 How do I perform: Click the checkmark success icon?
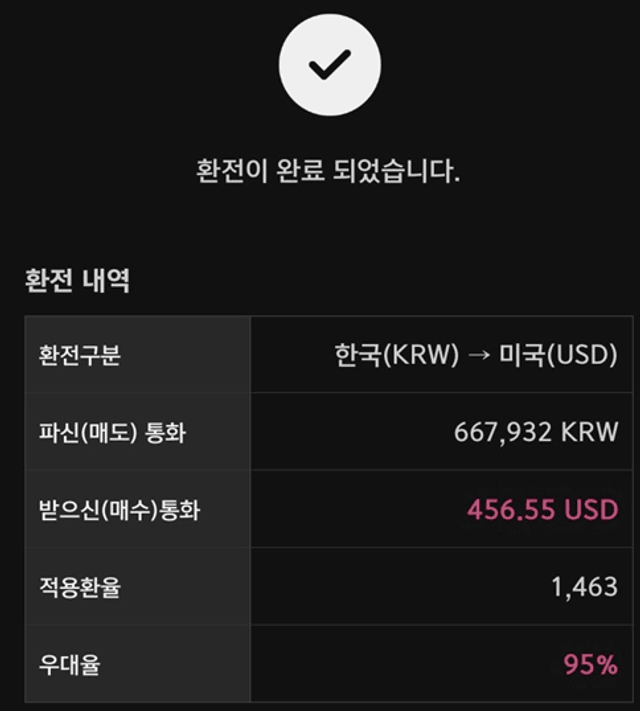tap(330, 64)
